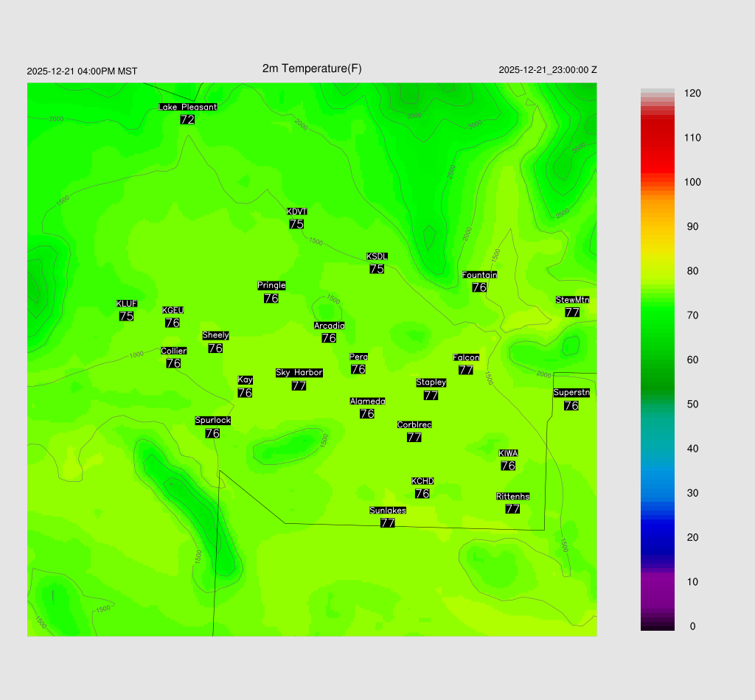
Task: Click the Arcadia station label
Action: pyautogui.click(x=329, y=326)
